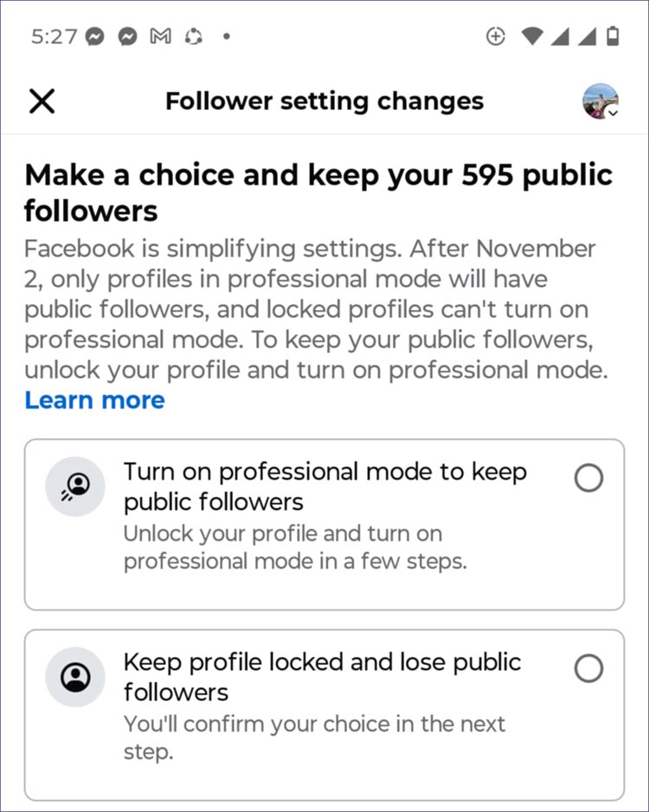
Task: Tap the Gmail notification icon
Action: 161,36
